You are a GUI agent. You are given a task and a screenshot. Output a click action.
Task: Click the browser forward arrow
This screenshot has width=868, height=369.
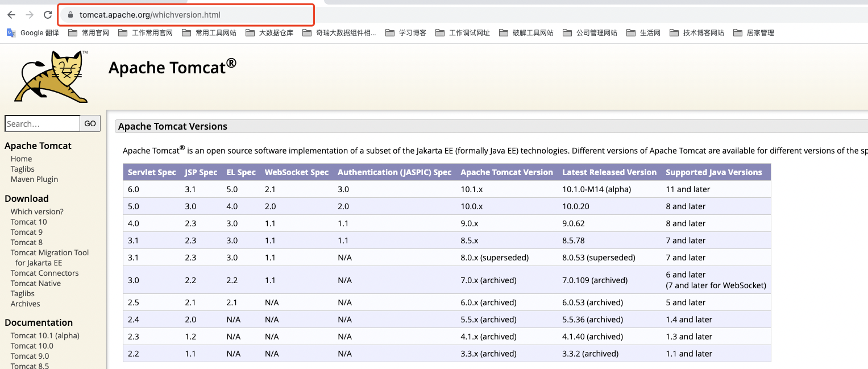30,15
